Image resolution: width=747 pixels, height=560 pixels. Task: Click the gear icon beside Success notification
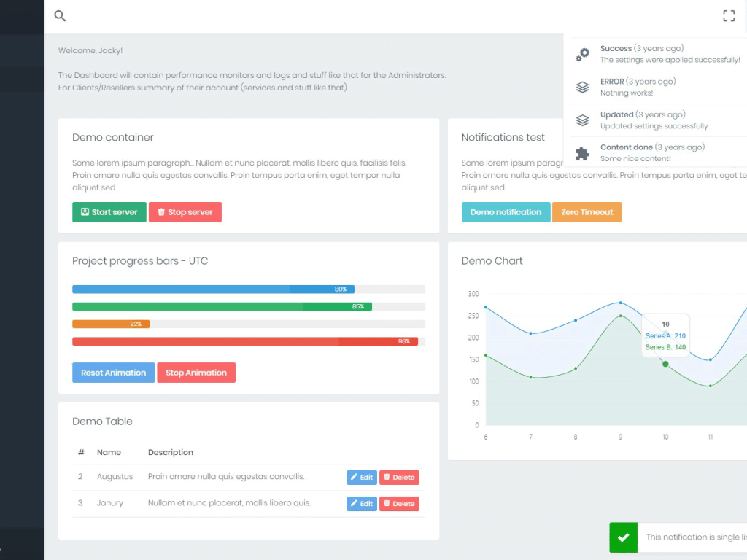coord(581,54)
